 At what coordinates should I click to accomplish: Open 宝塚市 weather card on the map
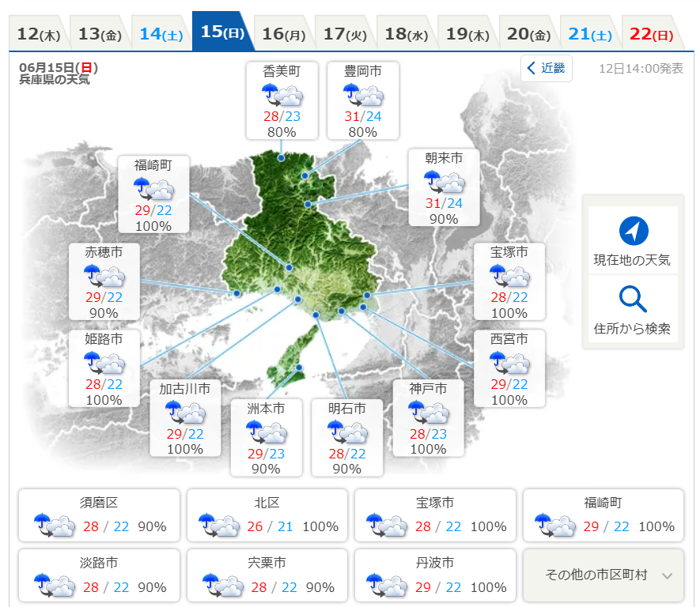(x=509, y=282)
